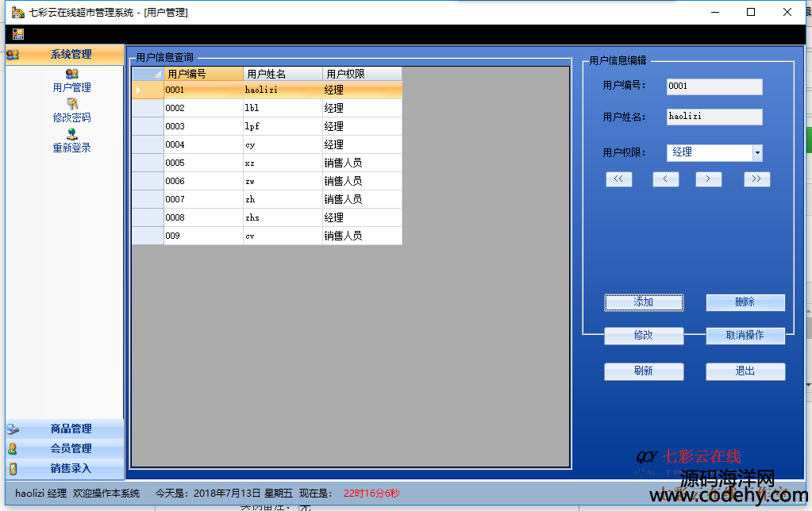Jump to first record with << button

click(x=618, y=179)
